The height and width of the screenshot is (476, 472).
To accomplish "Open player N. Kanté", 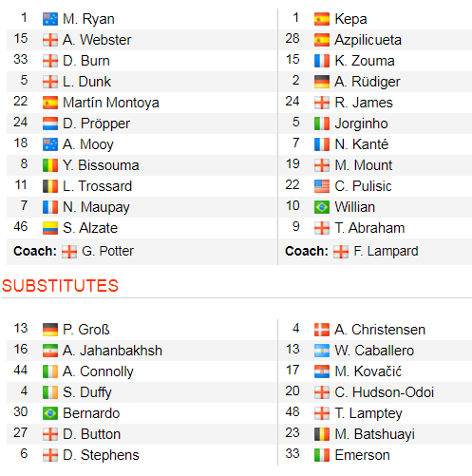I will coord(362,144).
